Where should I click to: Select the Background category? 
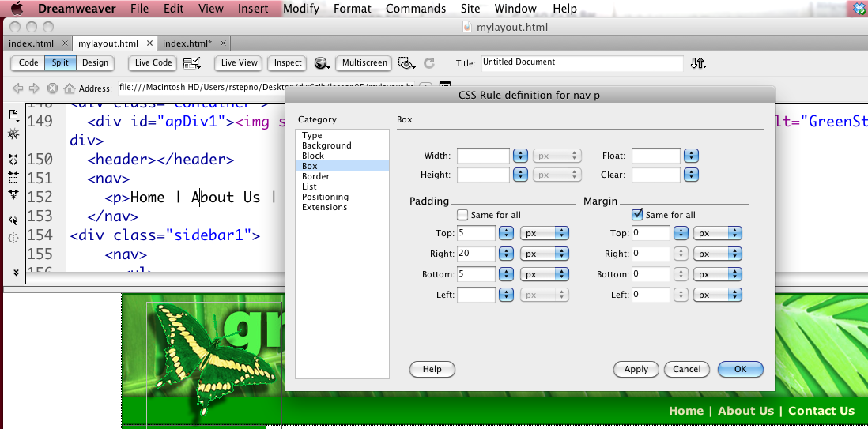(326, 145)
